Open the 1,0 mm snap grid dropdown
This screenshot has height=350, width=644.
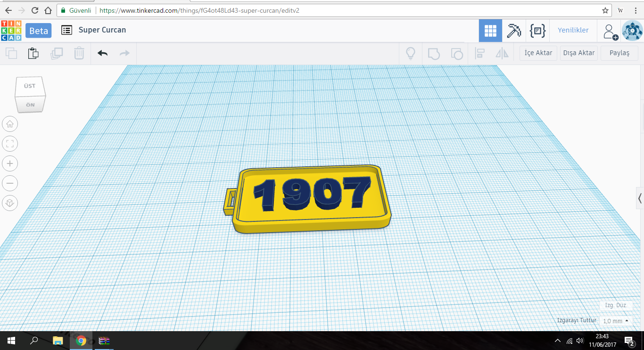(x=616, y=321)
